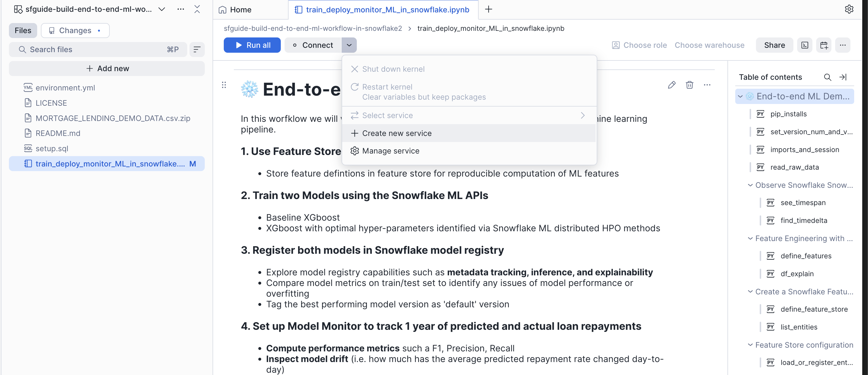Click the settings gear icon at top right
Image resolution: width=868 pixels, height=375 pixels.
point(849,9)
